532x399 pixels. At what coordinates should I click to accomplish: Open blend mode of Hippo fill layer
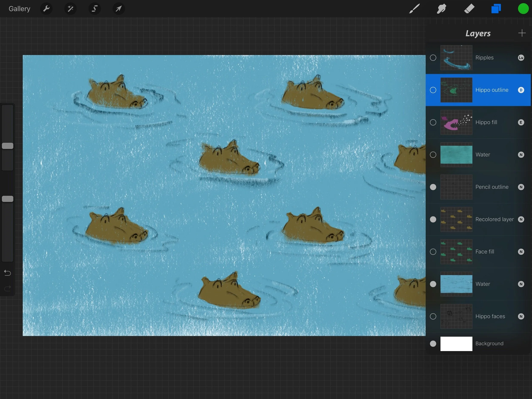[521, 122]
